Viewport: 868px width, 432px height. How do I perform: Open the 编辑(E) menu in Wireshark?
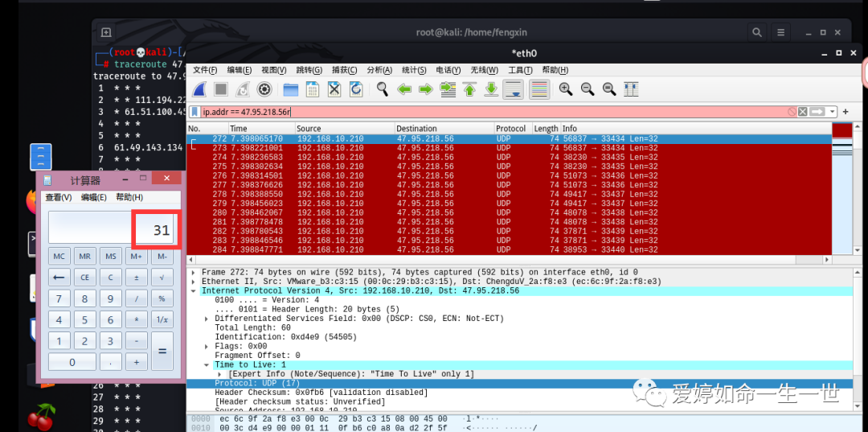click(x=240, y=70)
